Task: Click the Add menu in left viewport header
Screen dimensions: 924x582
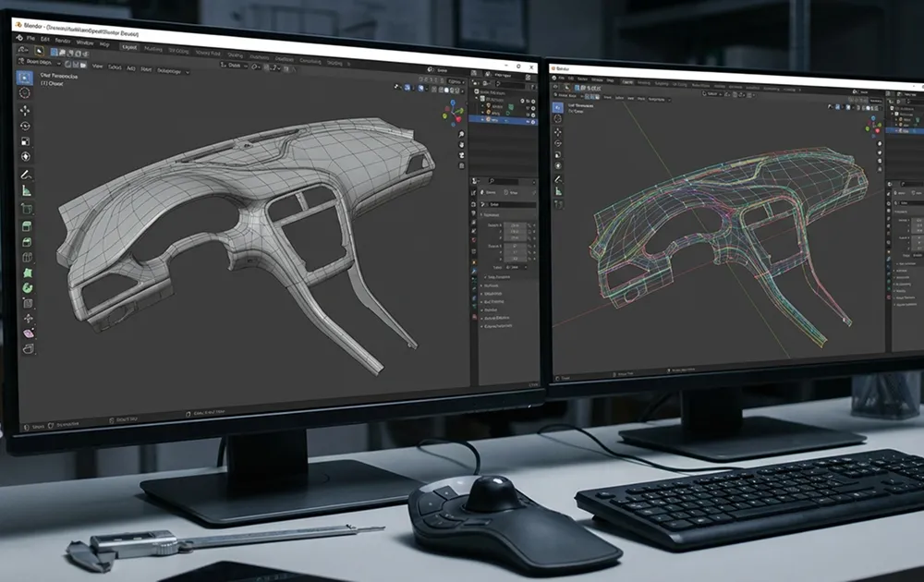Action: 131,68
